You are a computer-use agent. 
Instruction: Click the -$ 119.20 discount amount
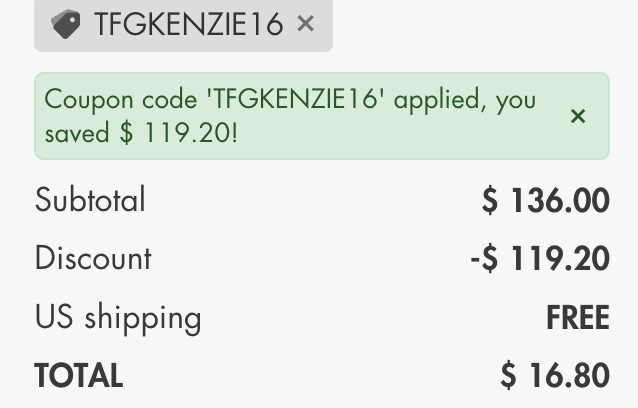coord(539,259)
